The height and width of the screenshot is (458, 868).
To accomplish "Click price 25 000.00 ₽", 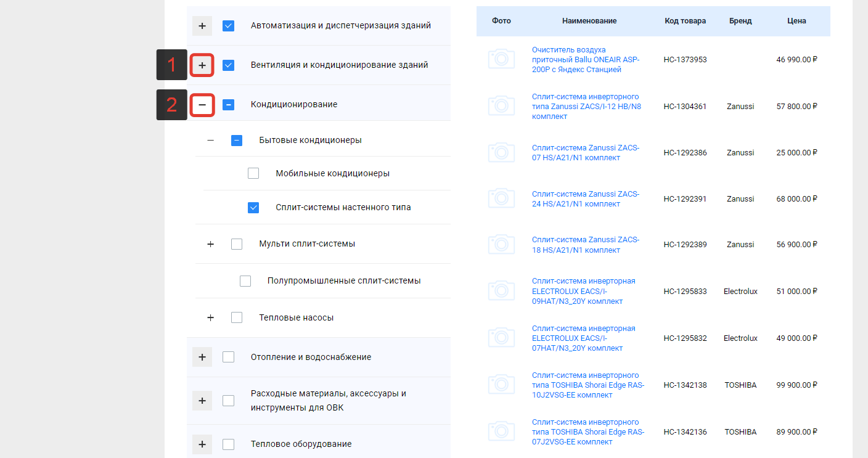I will 797,153.
